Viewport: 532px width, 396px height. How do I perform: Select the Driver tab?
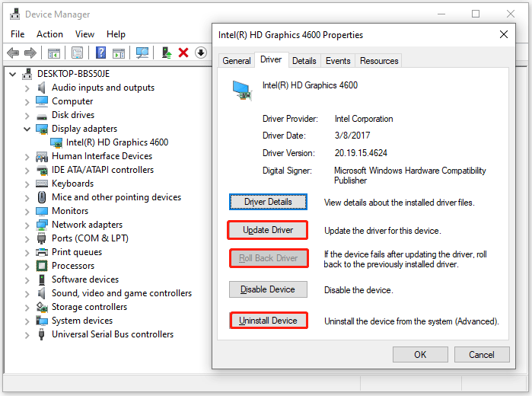(x=271, y=59)
